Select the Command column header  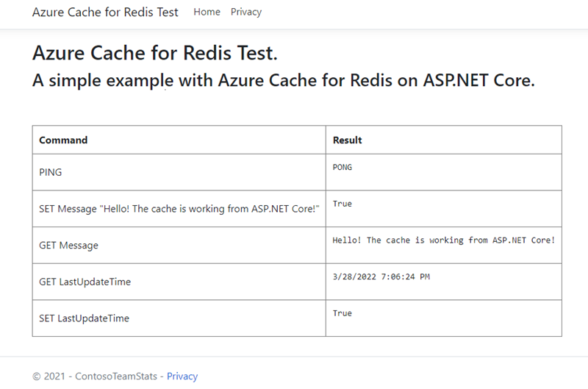63,140
